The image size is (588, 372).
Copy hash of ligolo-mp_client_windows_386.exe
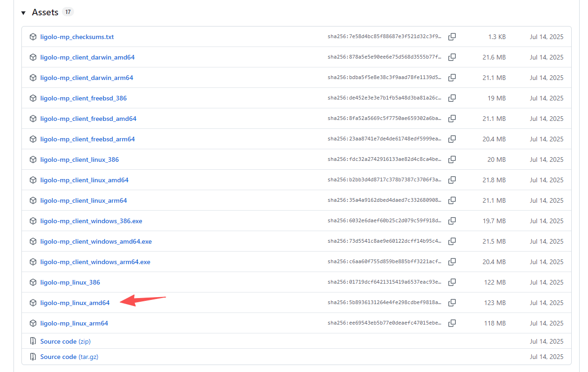click(x=452, y=221)
